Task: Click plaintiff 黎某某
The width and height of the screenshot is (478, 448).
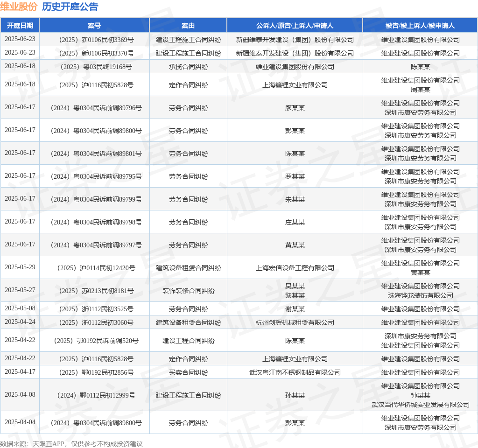Action: (295, 295)
